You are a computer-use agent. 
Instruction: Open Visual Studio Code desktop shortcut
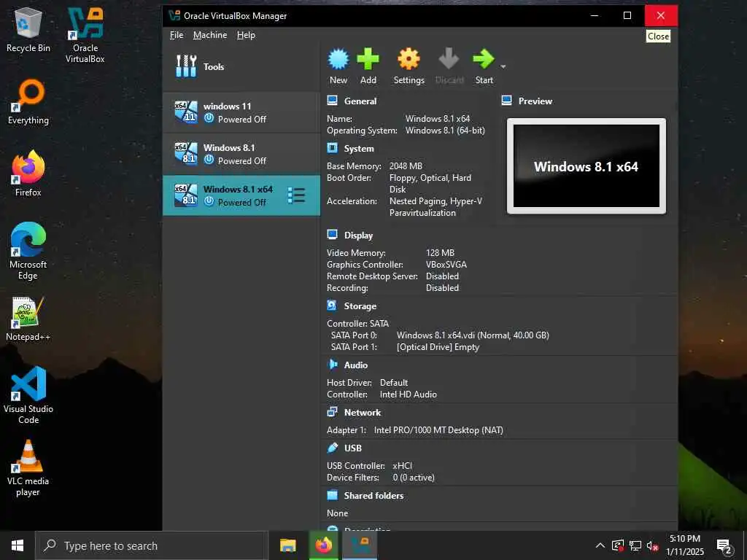click(x=28, y=395)
